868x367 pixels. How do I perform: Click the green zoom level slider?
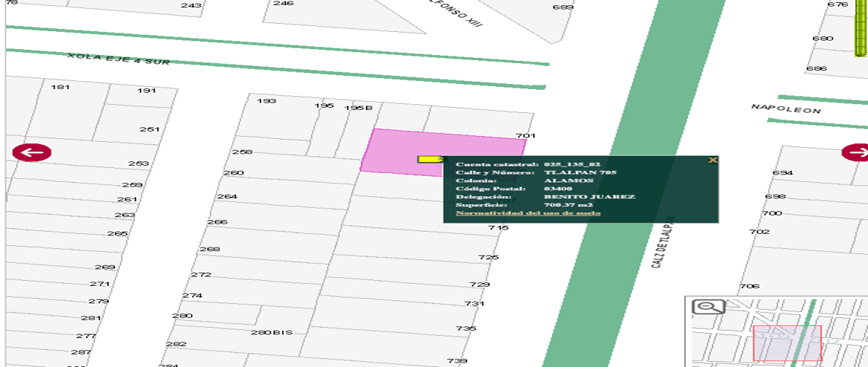[859, 28]
